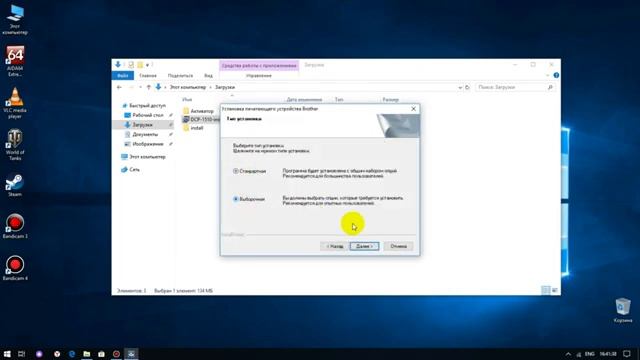
Task: Switch Explorer to details view icon
Action: coord(545,290)
